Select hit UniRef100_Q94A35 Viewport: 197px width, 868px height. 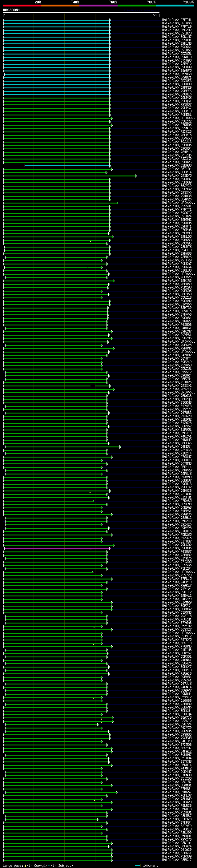(177, 196)
